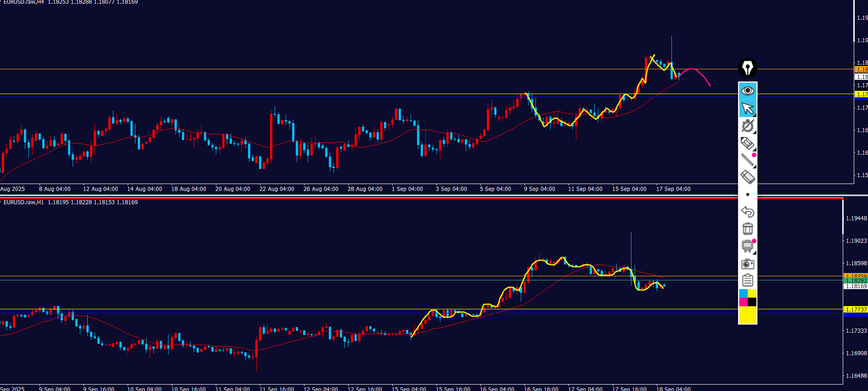Click the round pen nib launcher icon

[747, 68]
